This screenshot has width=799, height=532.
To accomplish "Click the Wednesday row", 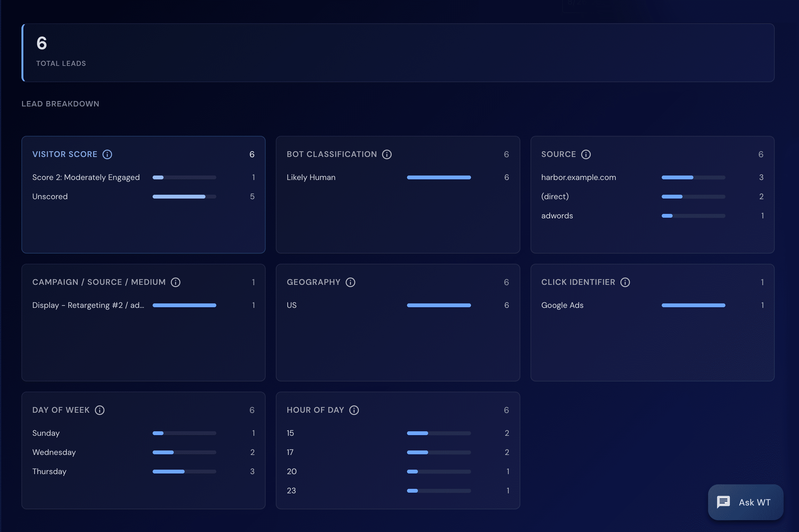I will (143, 452).
